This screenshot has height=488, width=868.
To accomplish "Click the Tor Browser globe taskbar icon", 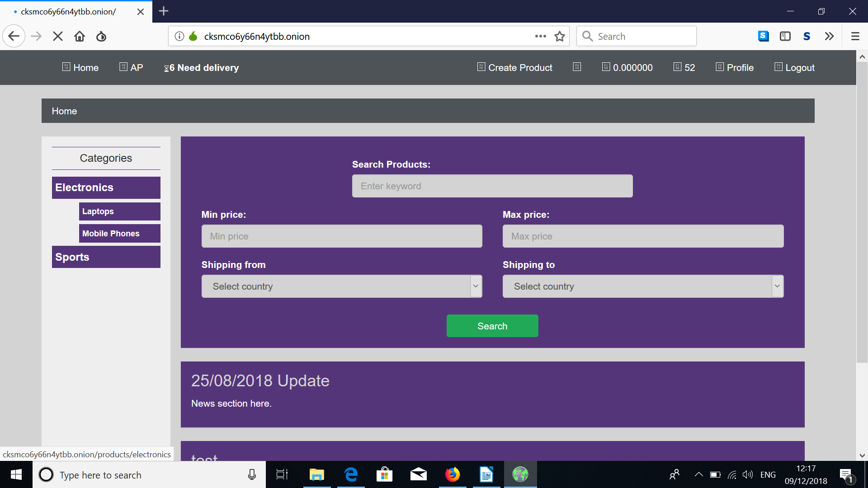I will point(520,474).
